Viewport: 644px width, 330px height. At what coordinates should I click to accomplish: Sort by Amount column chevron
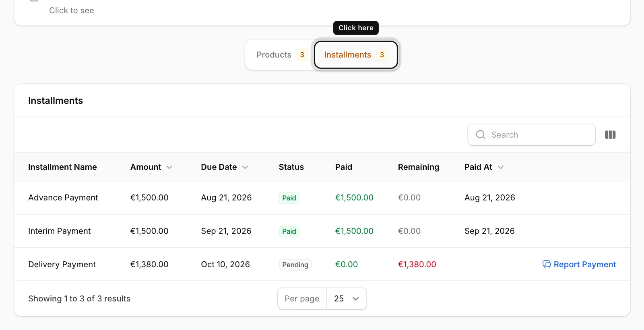tap(169, 167)
